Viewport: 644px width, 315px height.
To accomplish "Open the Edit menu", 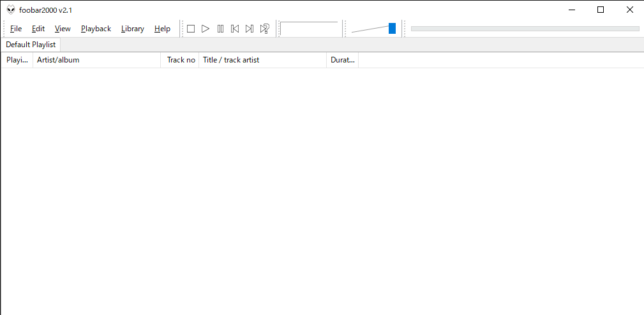I will point(38,29).
